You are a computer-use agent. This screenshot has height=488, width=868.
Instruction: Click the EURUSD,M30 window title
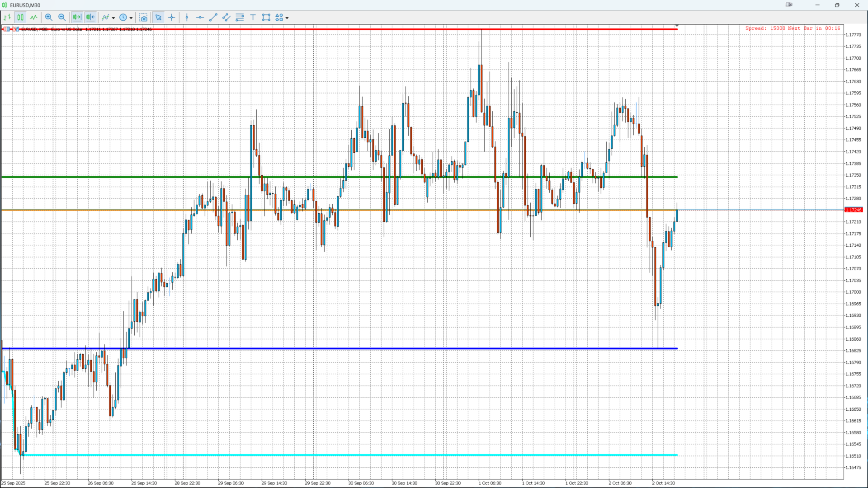click(25, 5)
